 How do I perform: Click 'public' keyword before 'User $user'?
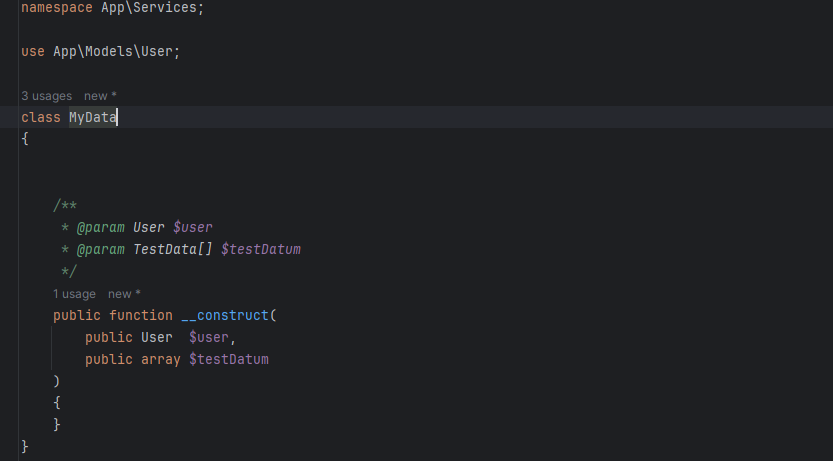pyautogui.click(x=108, y=337)
